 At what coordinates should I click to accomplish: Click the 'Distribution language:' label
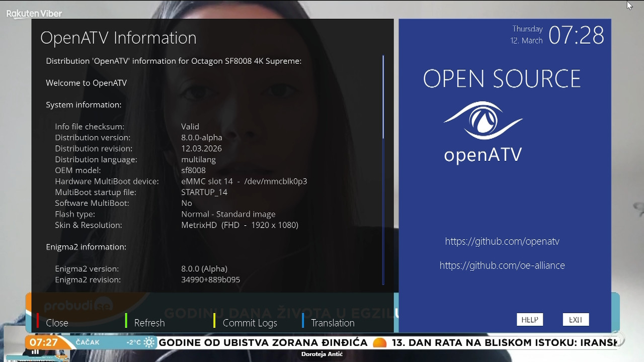pyautogui.click(x=96, y=159)
